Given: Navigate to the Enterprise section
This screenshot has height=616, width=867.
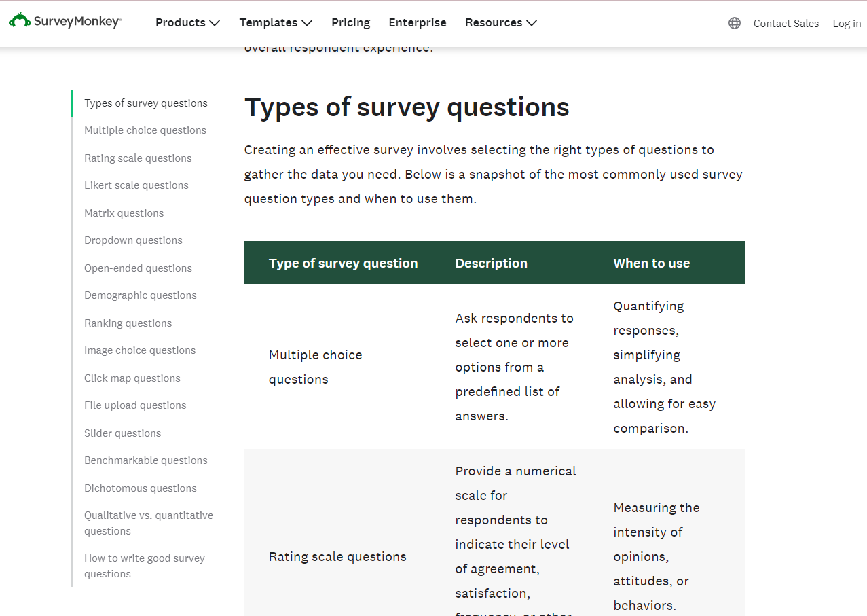Looking at the screenshot, I should pos(417,22).
